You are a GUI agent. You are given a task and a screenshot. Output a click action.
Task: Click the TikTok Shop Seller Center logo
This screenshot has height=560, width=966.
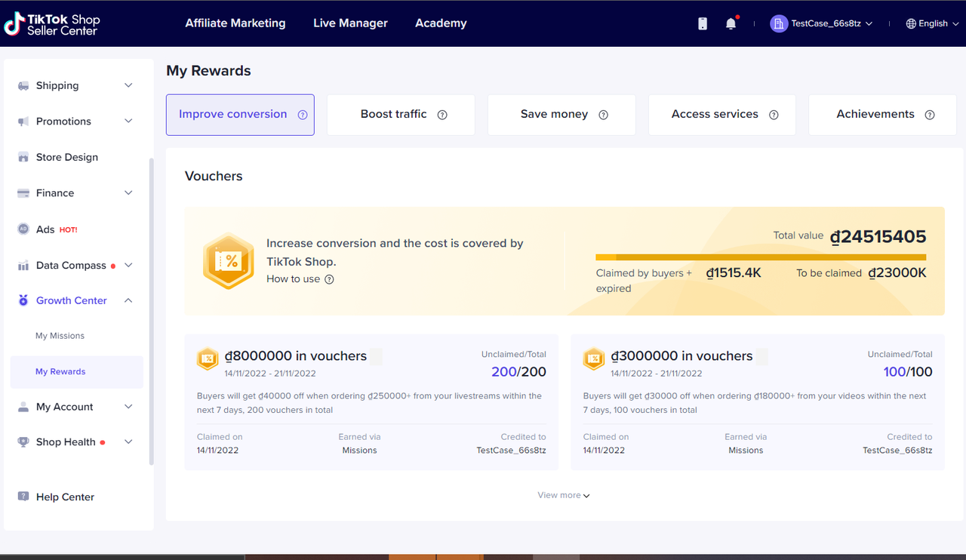tap(53, 24)
